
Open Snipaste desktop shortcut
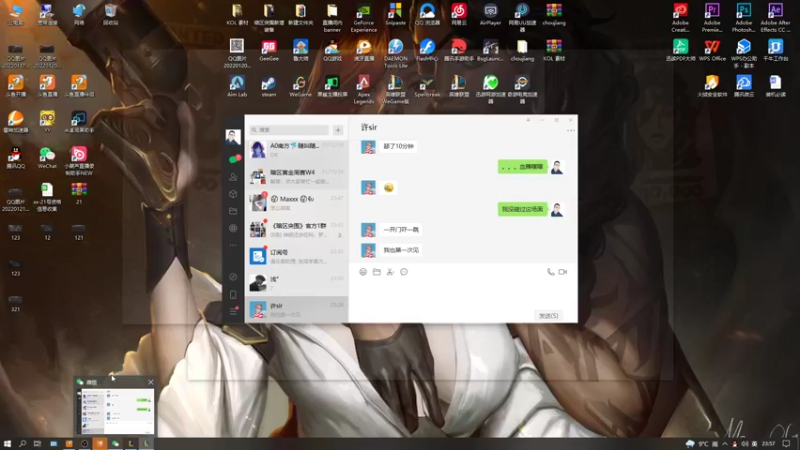[x=395, y=15]
